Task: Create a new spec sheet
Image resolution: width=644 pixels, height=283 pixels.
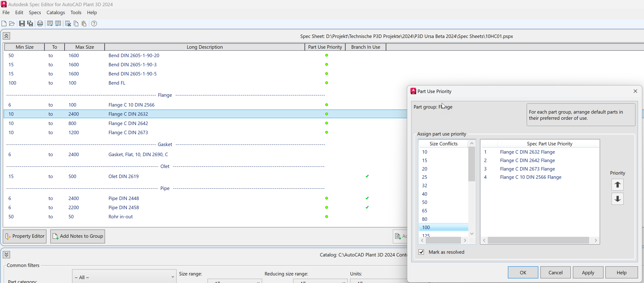Action: click(x=4, y=24)
